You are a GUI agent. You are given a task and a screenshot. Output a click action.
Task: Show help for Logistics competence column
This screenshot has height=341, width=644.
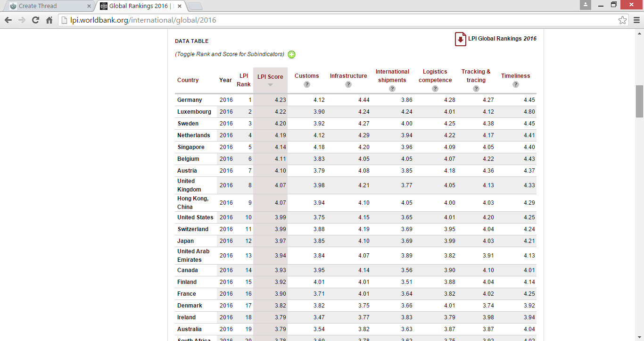tap(435, 89)
